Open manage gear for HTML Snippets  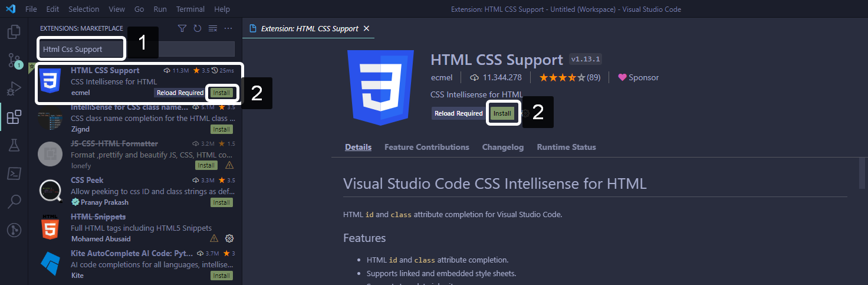[230, 238]
